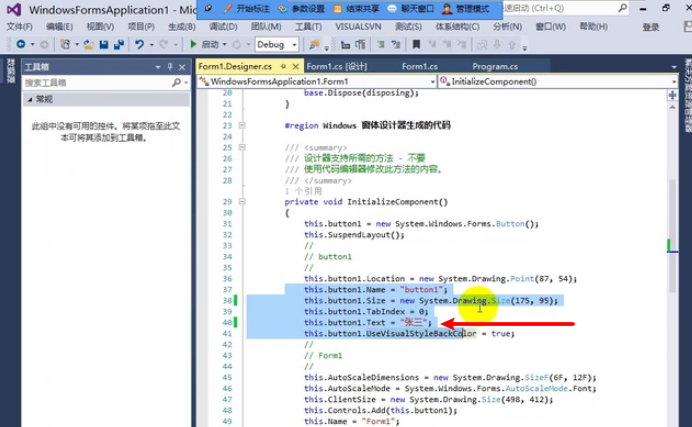Switch to the Program.cs tab

tap(495, 67)
